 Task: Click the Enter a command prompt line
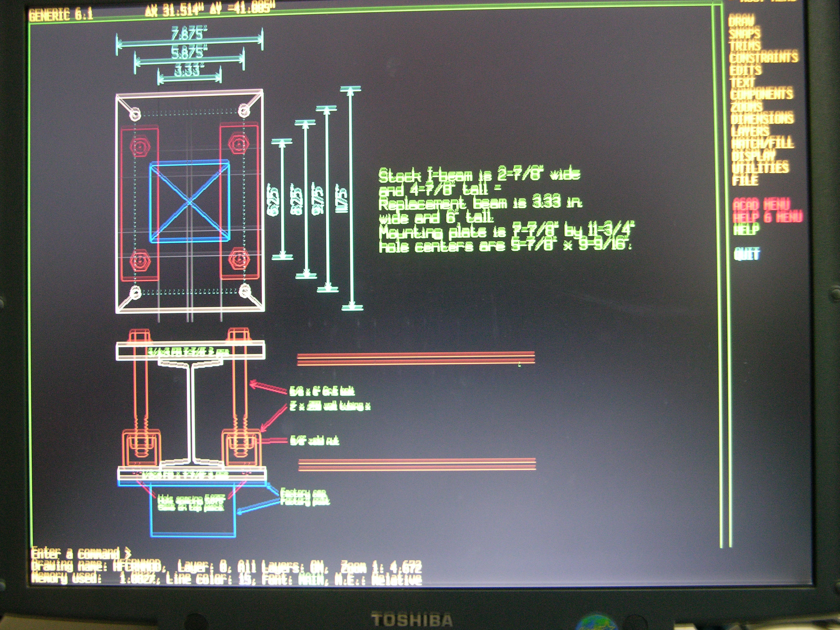click(81, 553)
